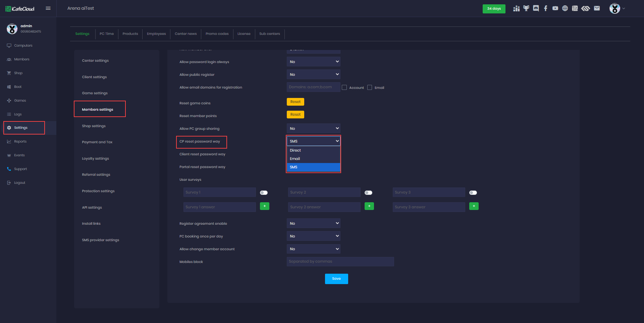This screenshot has width=644, height=323.
Task: Expand the Allow change member account dropdown
Action: 313,249
